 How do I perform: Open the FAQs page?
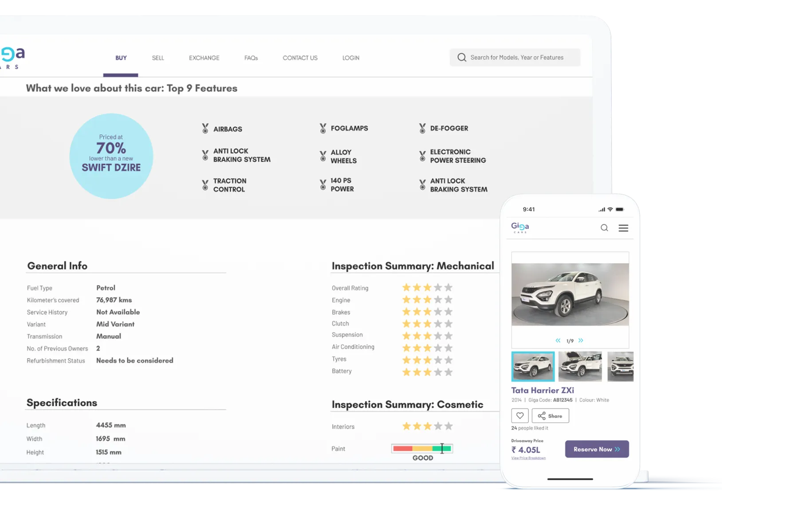(x=251, y=58)
